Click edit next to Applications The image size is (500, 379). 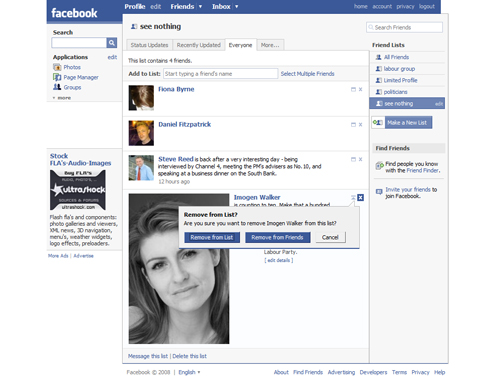point(112,57)
